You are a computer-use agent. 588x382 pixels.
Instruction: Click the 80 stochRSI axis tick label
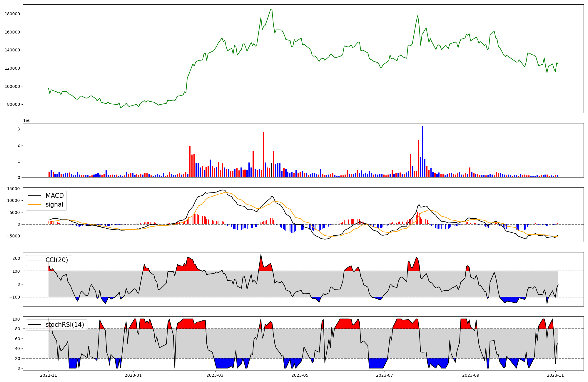point(18,329)
